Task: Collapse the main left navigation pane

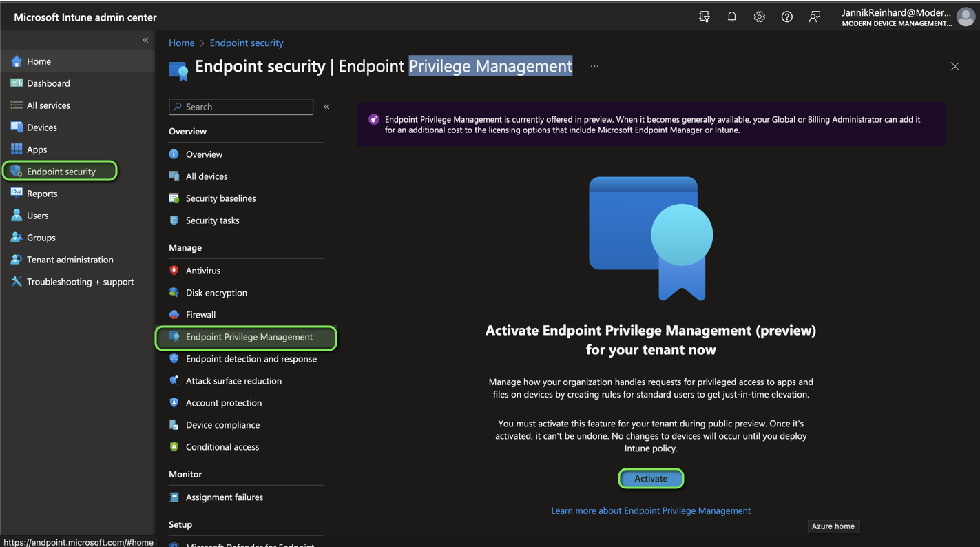Action: (x=145, y=40)
